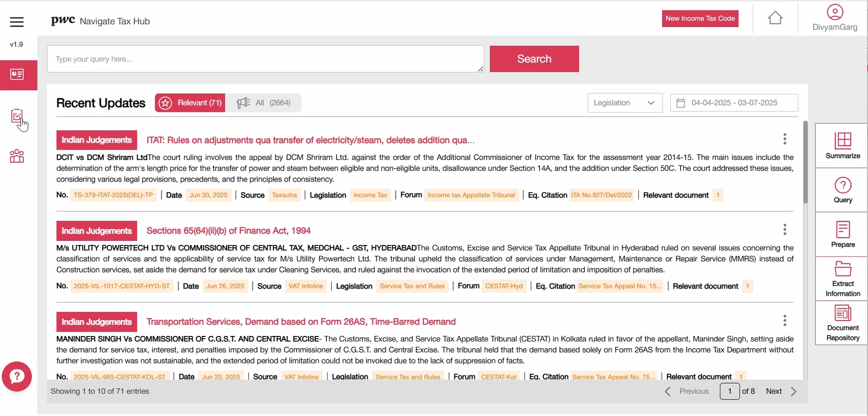Switch to All (2664) updates tab
Image resolution: width=868 pixels, height=416 pixels.
[264, 103]
